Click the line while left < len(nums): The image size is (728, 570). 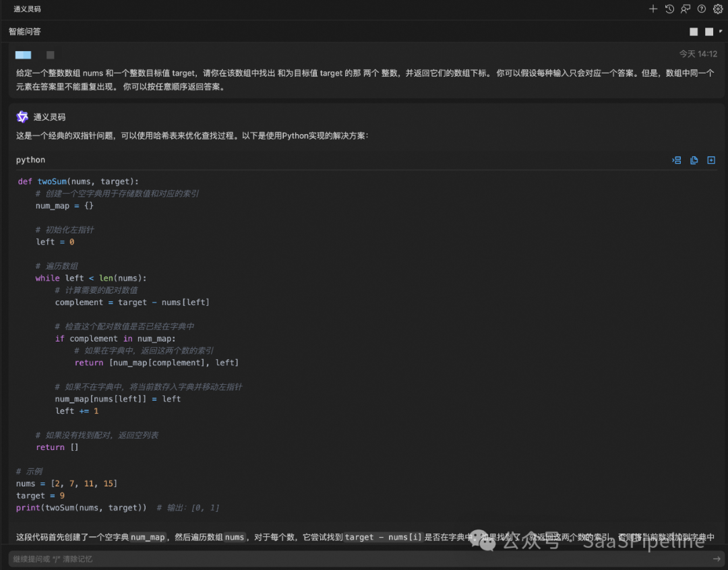coord(91,278)
